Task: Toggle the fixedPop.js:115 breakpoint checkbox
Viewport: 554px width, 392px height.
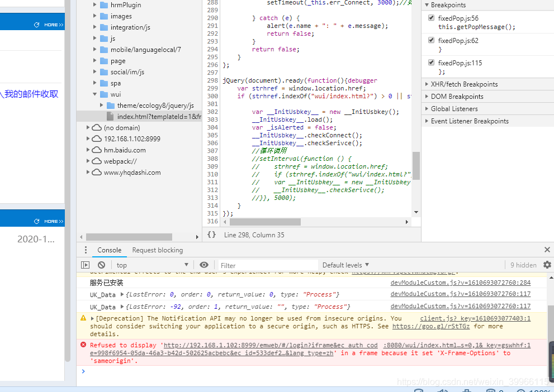Action: tap(431, 63)
